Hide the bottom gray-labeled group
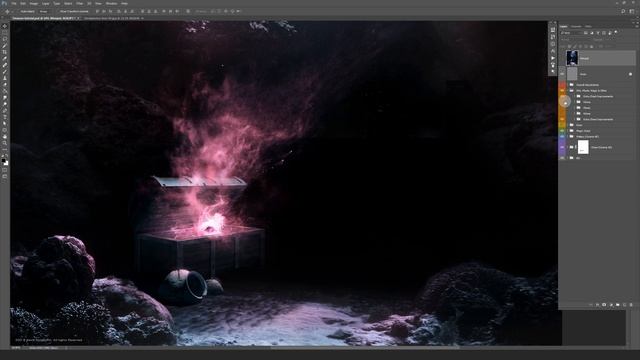This screenshot has width=640, height=360. pyautogui.click(x=562, y=158)
